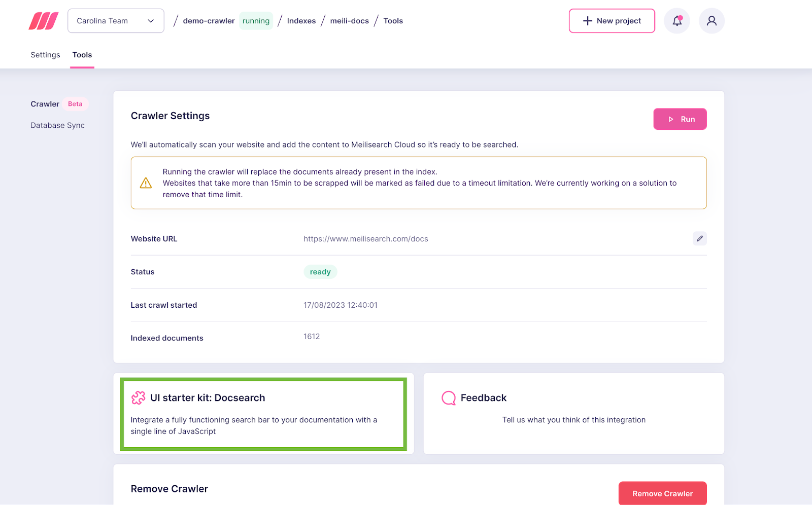Viewport: 812px width, 505px height.
Task: Click the website URL https://www.meilisearch.com/docs
Action: 366,239
